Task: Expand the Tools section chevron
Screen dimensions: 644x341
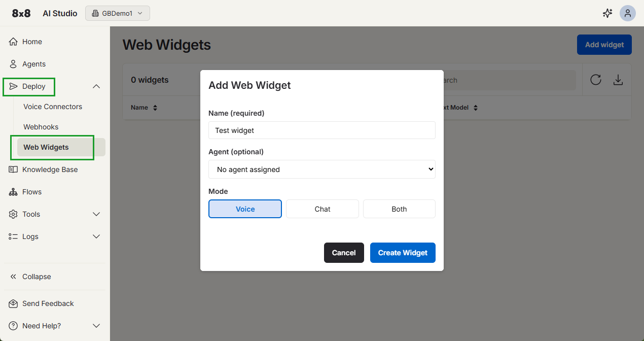Action: coord(96,214)
